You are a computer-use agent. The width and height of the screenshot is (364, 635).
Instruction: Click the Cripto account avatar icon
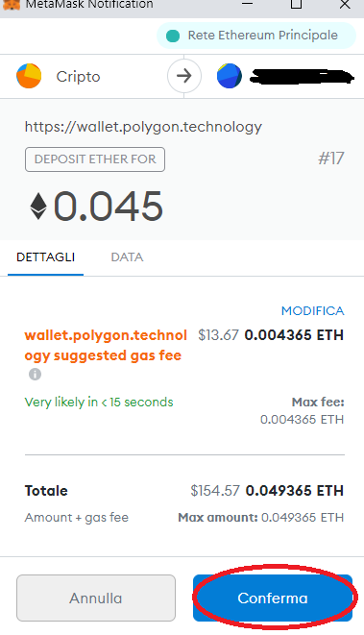pyautogui.click(x=29, y=76)
